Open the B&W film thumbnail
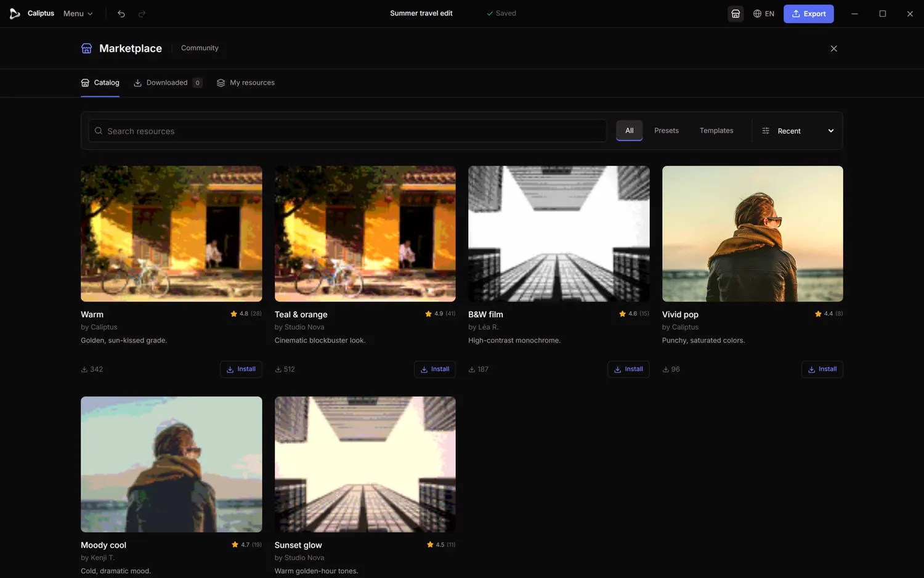924x578 pixels. (x=559, y=234)
